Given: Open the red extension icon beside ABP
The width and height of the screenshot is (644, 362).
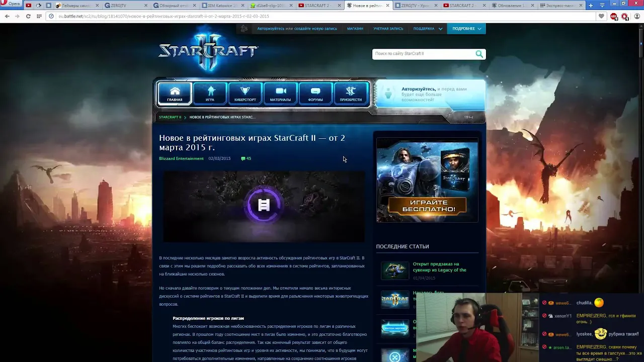Looking at the screenshot, I should 625,16.
